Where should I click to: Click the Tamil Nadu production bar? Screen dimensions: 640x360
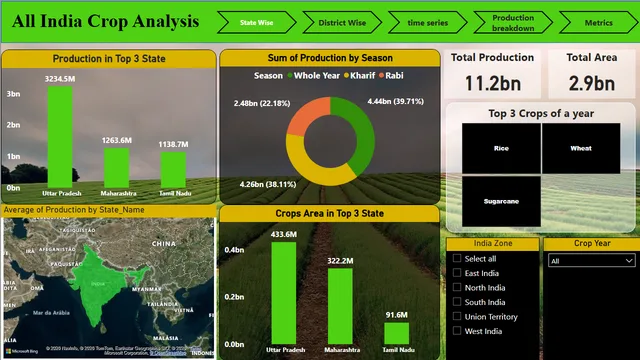(x=173, y=170)
